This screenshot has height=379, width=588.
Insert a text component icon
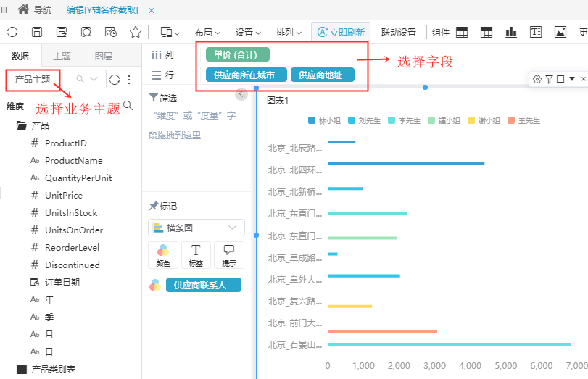(x=536, y=32)
